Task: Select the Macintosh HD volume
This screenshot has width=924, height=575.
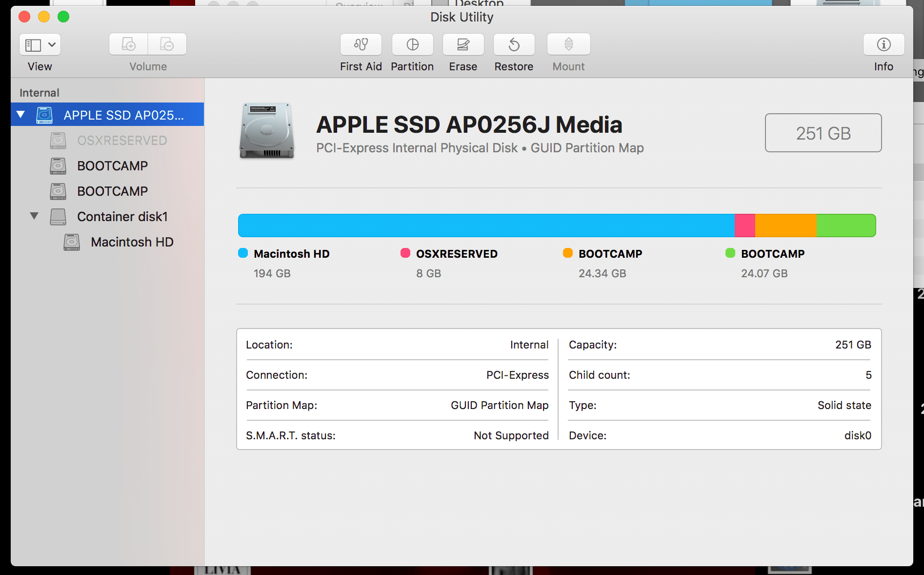Action: coord(132,242)
